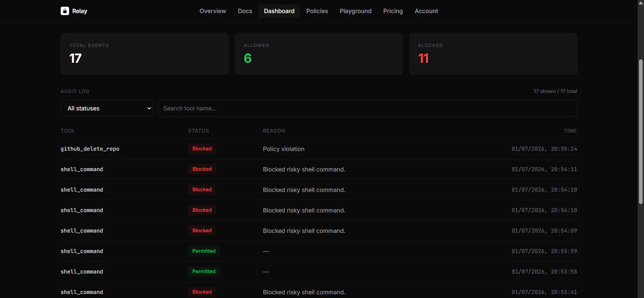Click the shell_command entry at 20:53:59

[x=82, y=251]
